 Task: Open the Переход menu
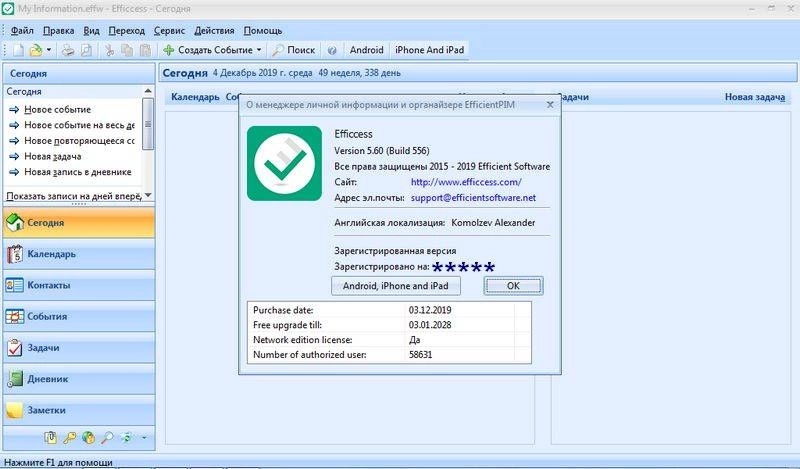(x=127, y=31)
